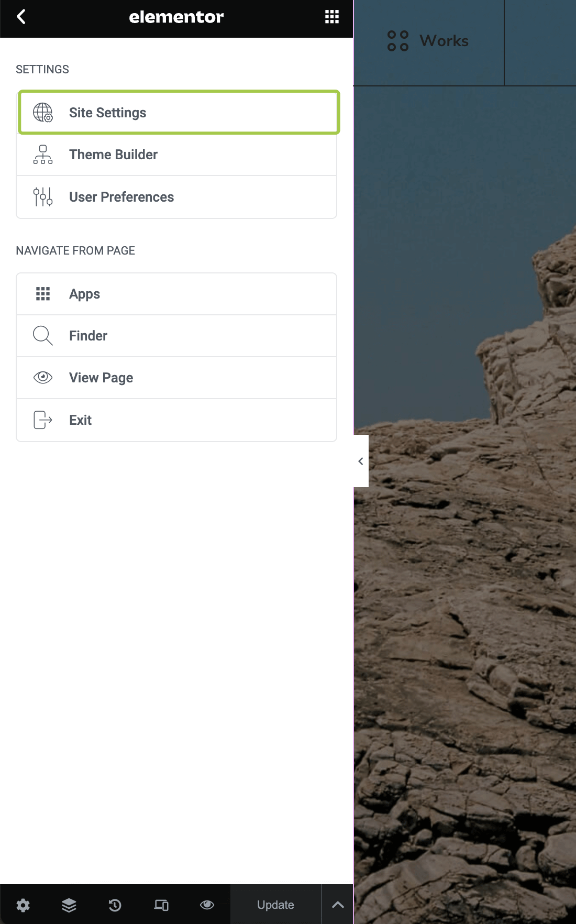
Task: Open Theme Builder
Action: point(176,155)
